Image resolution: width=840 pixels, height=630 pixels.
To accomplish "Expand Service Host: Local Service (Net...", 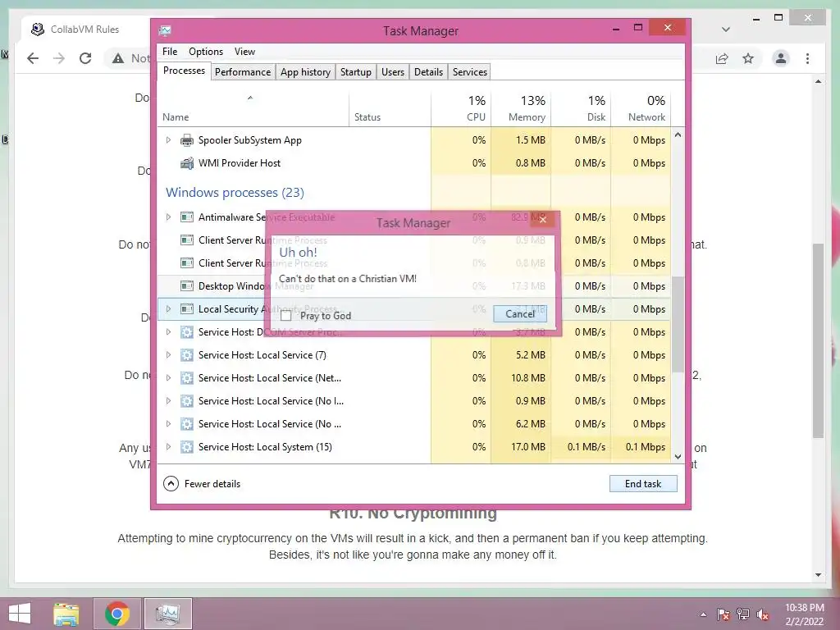I will pos(168,378).
